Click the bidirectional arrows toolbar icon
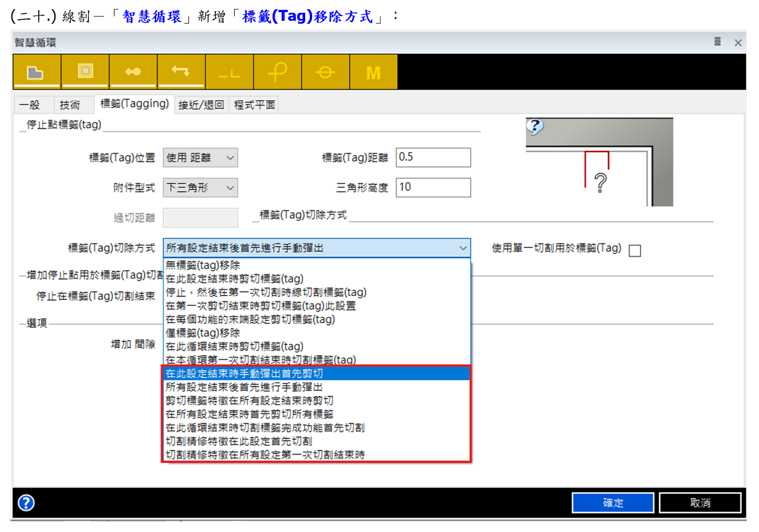759x532 pixels. (x=181, y=72)
